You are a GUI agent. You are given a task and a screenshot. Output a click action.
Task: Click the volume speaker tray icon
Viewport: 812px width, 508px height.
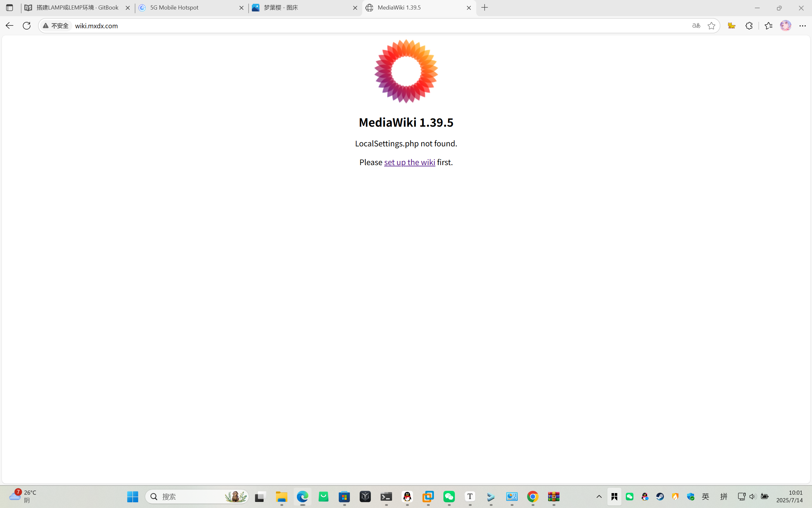[753, 497]
